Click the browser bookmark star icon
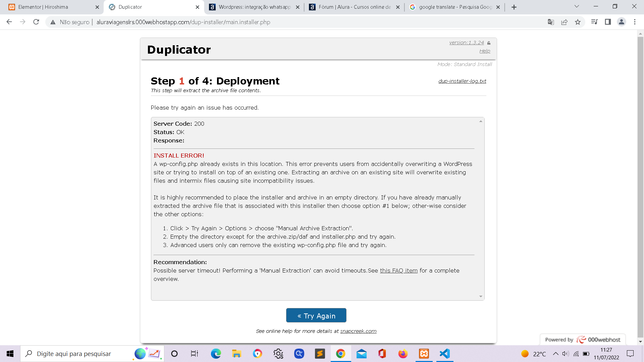 click(579, 22)
